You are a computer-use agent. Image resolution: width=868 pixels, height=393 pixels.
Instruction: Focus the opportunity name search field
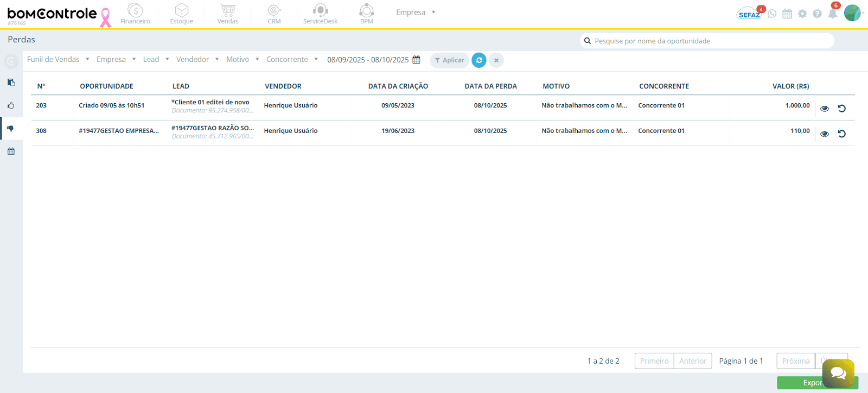click(707, 41)
